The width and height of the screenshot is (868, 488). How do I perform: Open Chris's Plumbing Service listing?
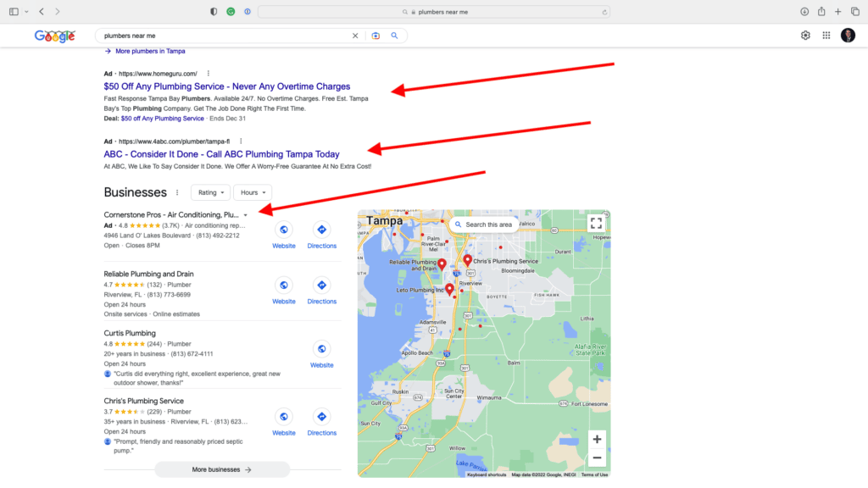pyautogui.click(x=143, y=401)
